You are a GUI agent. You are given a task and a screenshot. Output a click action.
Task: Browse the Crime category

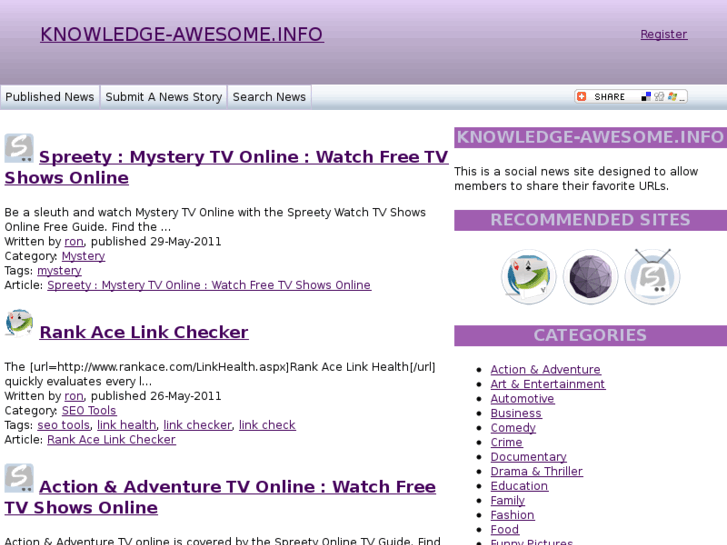click(x=507, y=442)
